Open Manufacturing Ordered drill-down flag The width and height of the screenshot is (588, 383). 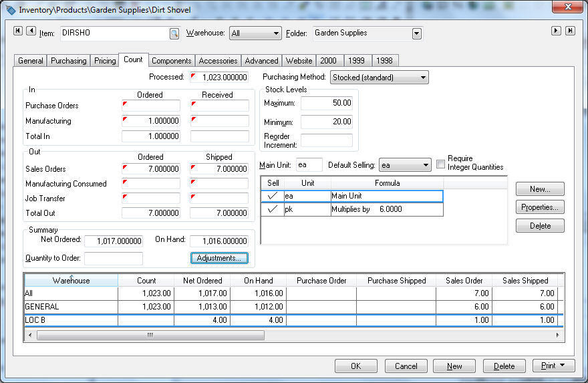[x=125, y=119]
